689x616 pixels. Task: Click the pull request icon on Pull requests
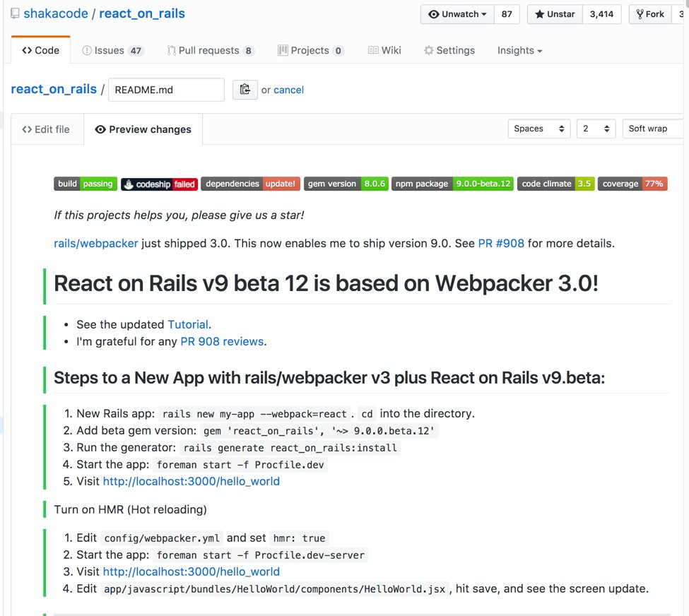point(172,51)
